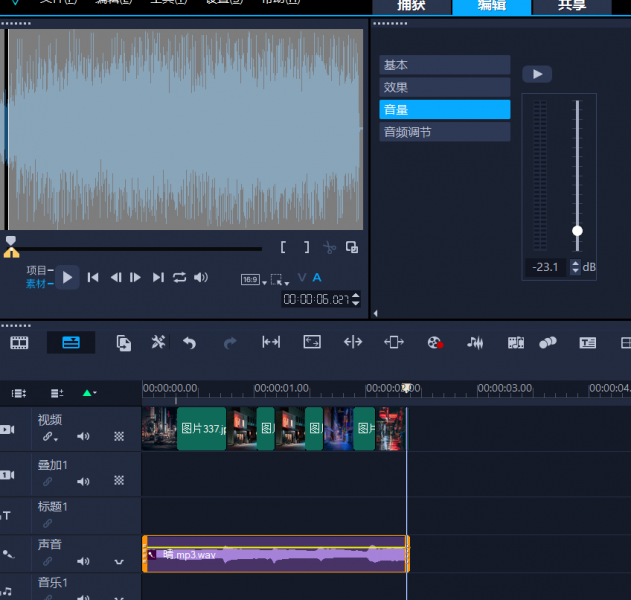The width and height of the screenshot is (631, 600).
Task: Mute the 视频 track
Action: click(x=83, y=436)
